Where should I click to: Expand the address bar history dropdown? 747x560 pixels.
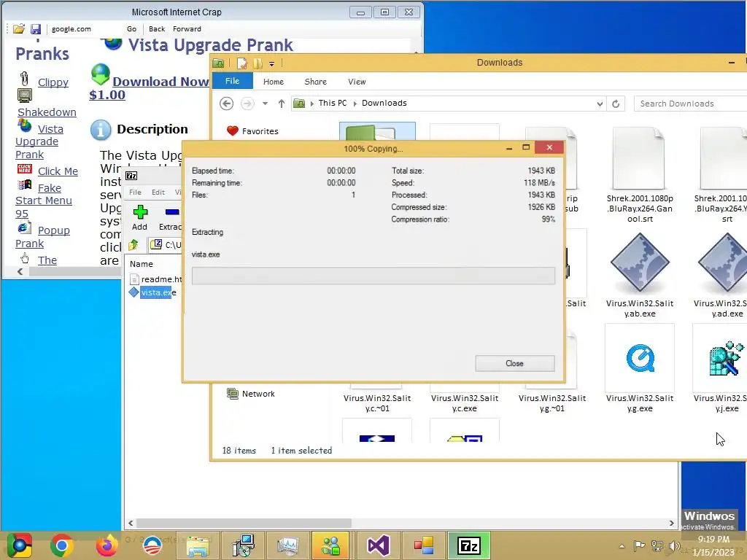point(600,104)
